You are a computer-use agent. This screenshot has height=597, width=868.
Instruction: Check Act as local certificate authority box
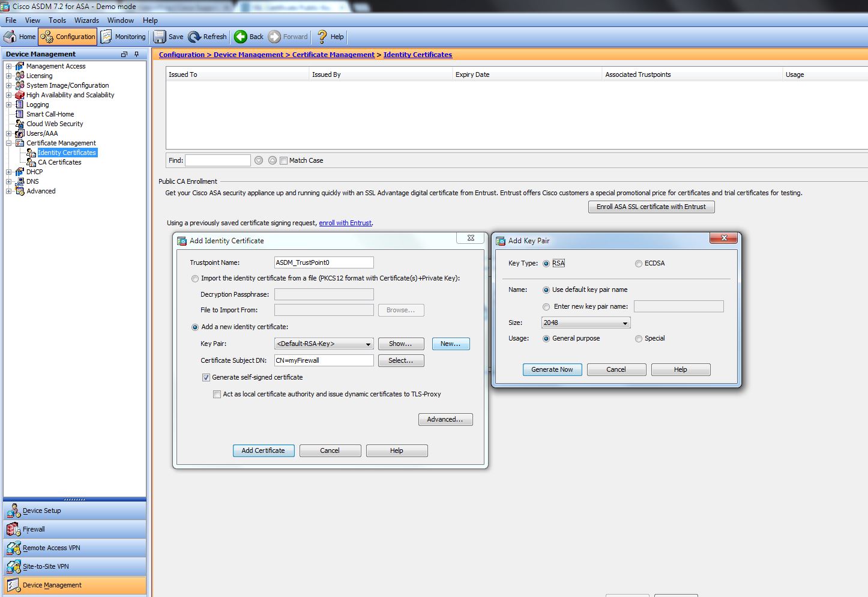point(217,395)
